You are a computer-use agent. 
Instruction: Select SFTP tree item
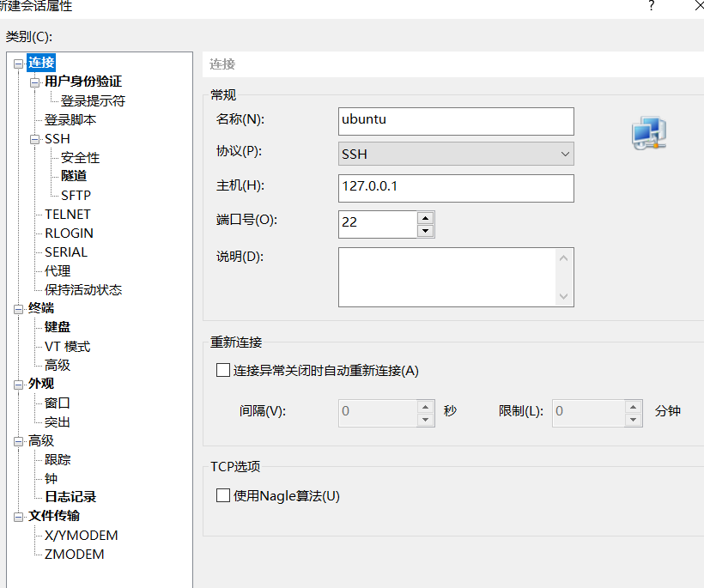[76, 195]
